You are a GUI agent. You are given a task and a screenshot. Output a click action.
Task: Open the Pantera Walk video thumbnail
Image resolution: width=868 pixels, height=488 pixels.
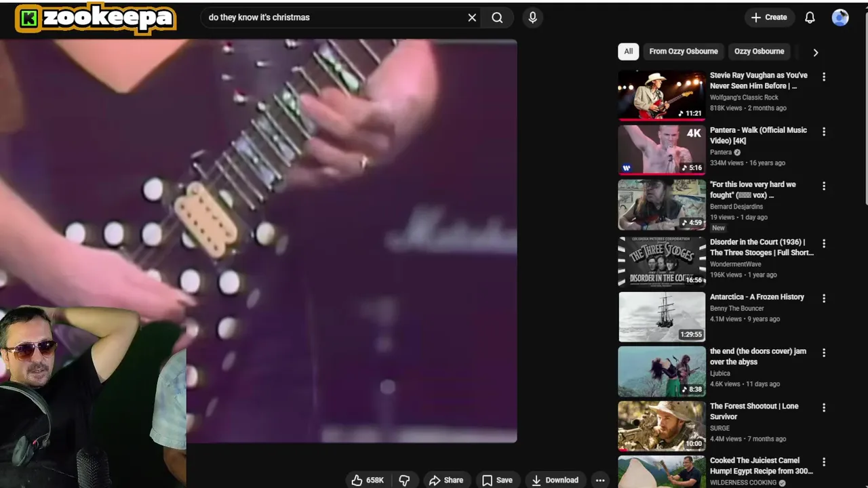[662, 150]
